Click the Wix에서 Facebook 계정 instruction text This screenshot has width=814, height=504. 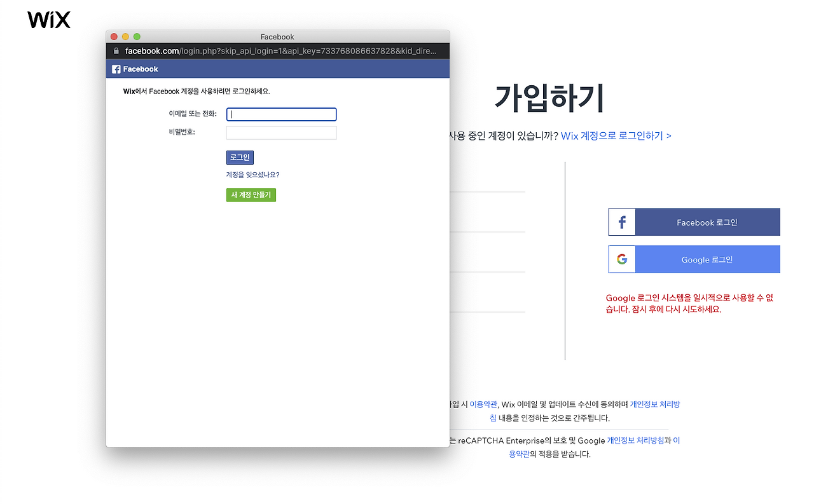tap(197, 92)
